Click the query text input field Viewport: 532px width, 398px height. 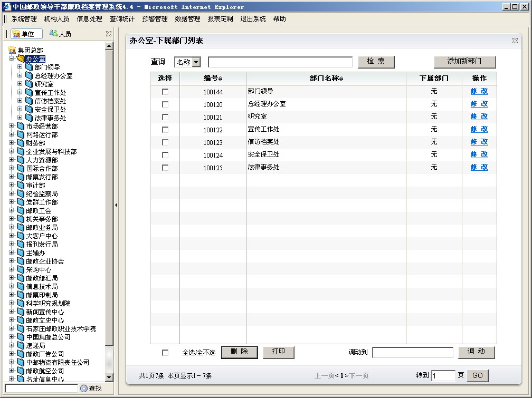[x=280, y=62]
